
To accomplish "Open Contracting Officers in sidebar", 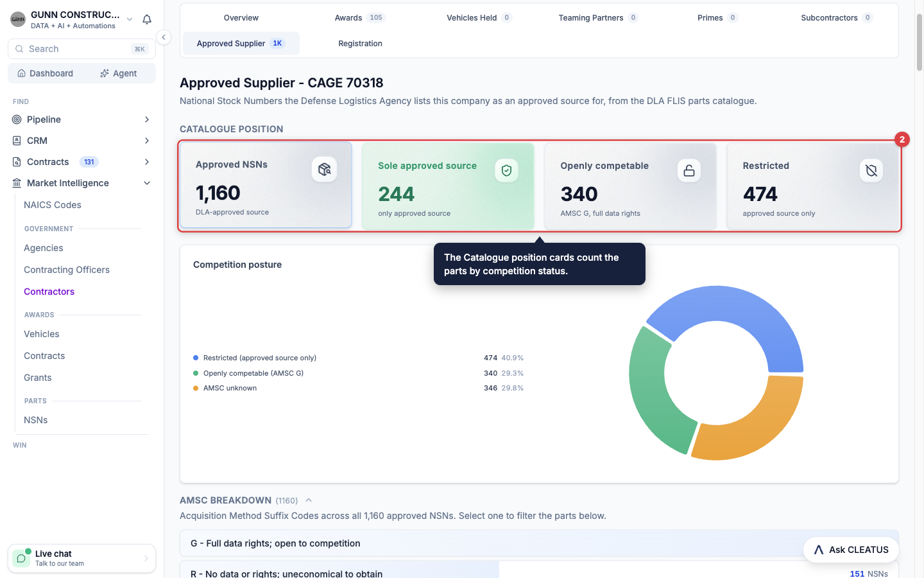I will click(x=67, y=270).
